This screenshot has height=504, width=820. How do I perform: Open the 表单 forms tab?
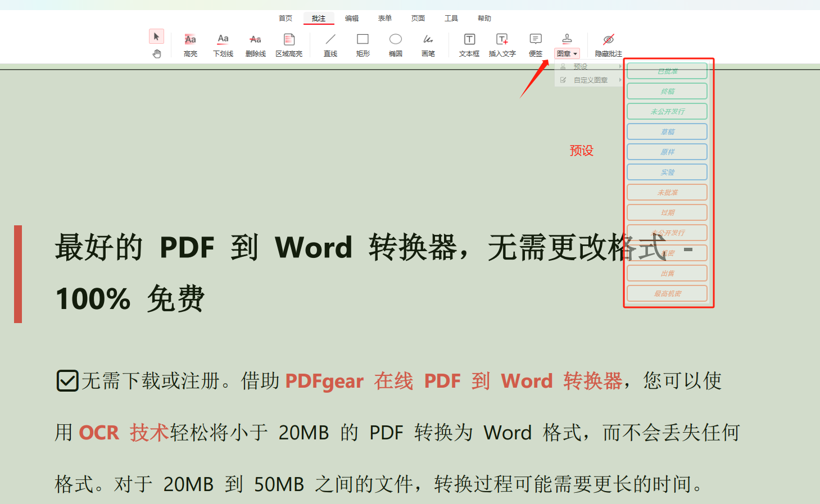[x=385, y=19]
